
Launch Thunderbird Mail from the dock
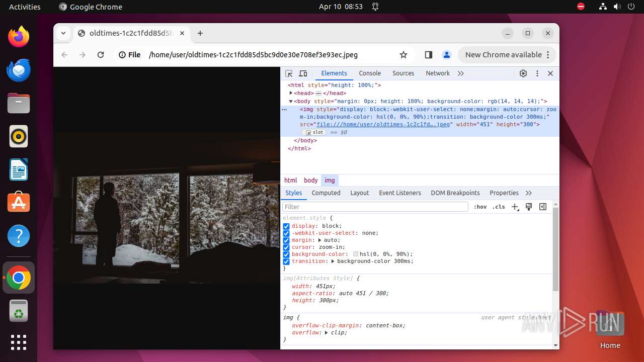(19, 70)
